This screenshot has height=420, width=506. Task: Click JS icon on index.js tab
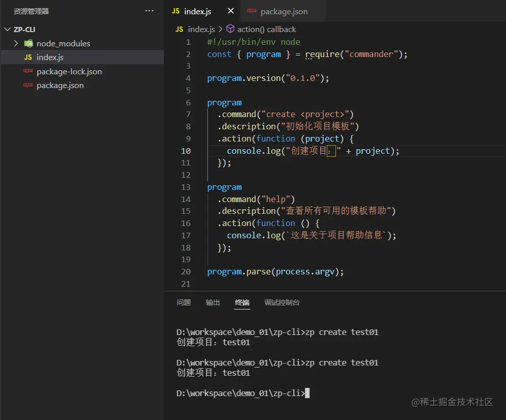[x=176, y=11]
